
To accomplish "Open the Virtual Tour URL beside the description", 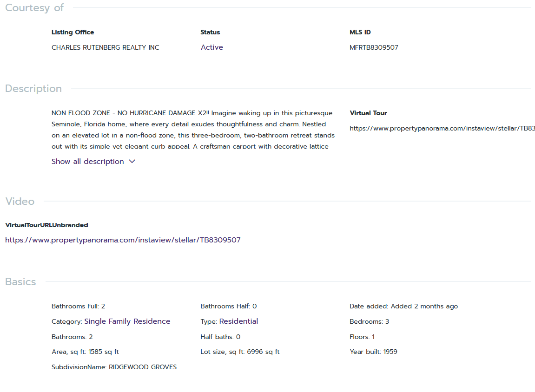I will click(442, 128).
